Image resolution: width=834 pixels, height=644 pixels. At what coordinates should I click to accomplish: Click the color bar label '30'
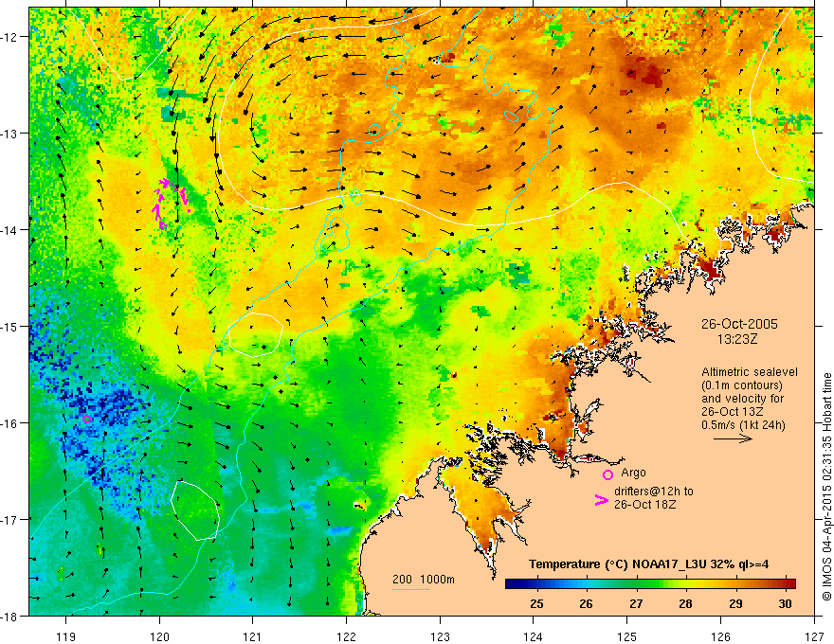pyautogui.click(x=785, y=603)
